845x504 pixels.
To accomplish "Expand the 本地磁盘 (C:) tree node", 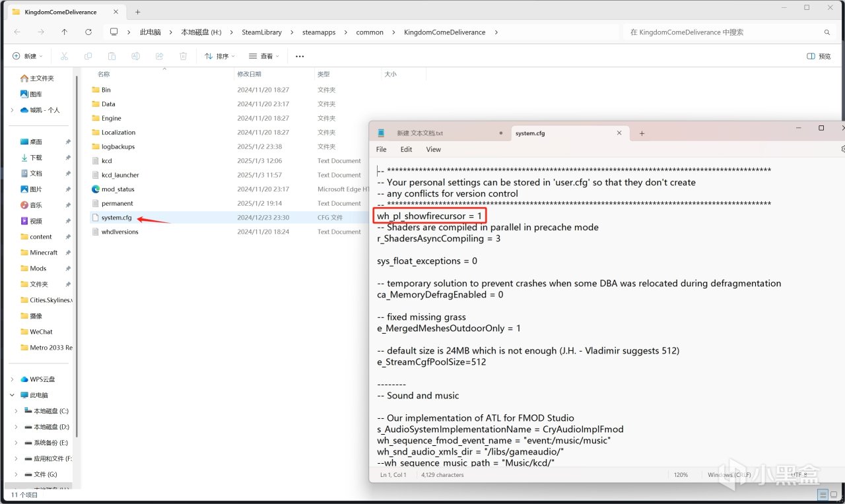I will pyautogui.click(x=17, y=411).
